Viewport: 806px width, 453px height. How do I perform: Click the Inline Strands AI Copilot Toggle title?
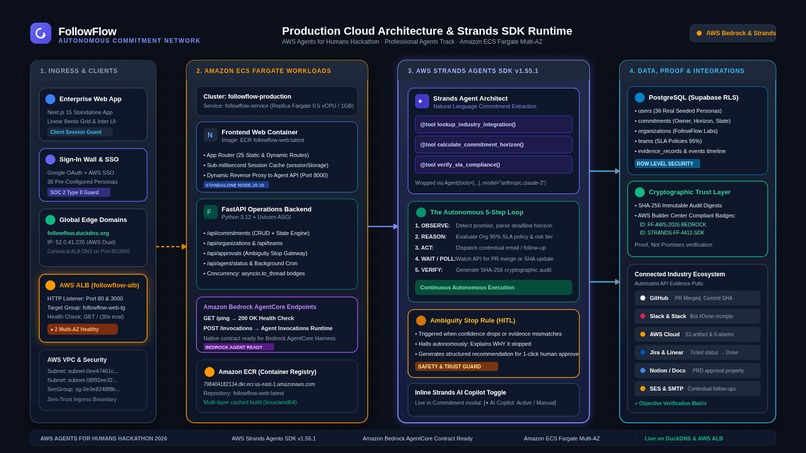461,392
